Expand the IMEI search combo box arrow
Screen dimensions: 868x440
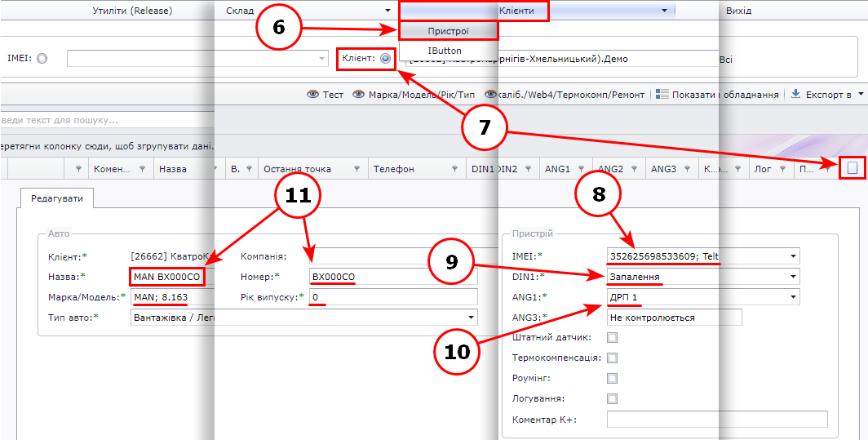321,59
